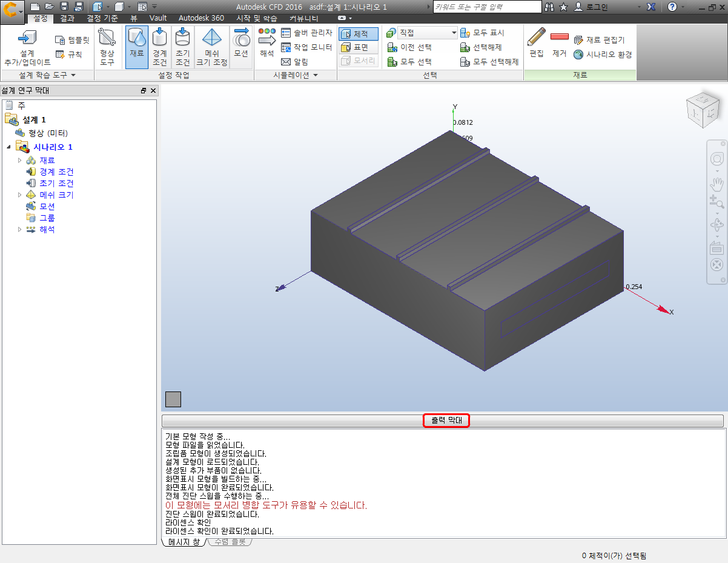The height and width of the screenshot is (563, 728).
Task: Open 재료 편집기 material editor
Action: tap(598, 40)
